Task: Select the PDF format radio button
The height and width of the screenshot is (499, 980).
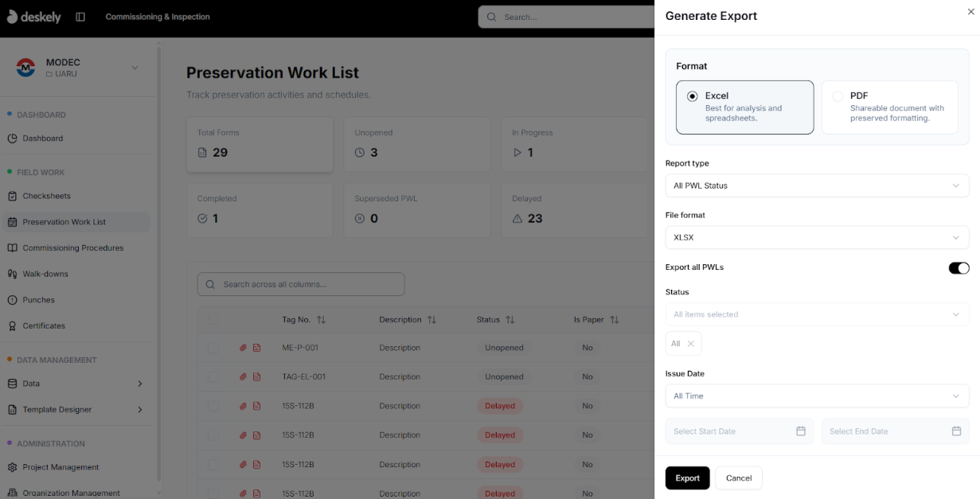Action: point(837,96)
